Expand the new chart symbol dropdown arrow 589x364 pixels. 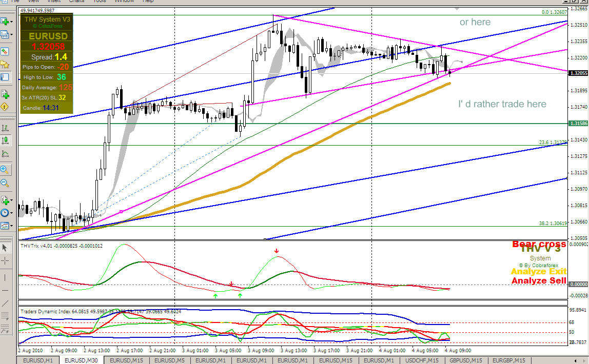[12, 22]
